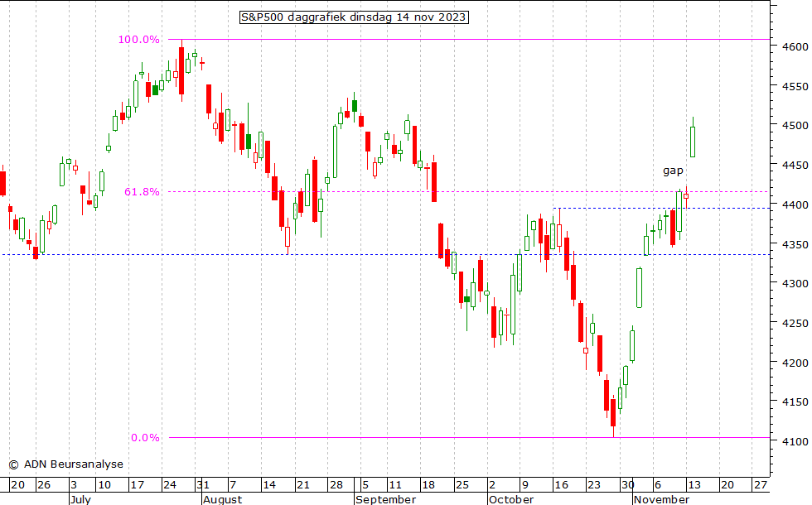Screen dimensions: 812x505
Task: Open the ADN Beursanalyse copyright text
Action: pos(65,464)
